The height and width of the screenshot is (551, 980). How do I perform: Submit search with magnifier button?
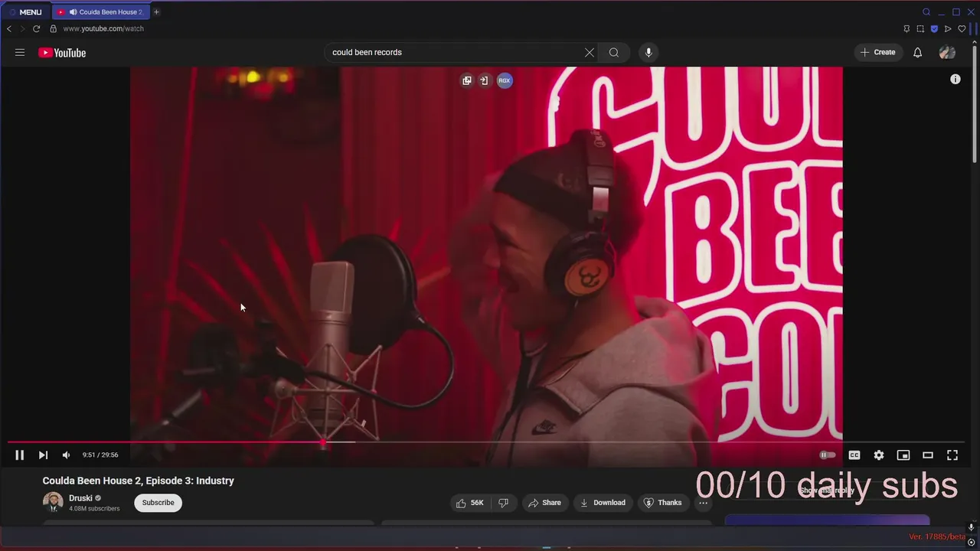tap(614, 53)
